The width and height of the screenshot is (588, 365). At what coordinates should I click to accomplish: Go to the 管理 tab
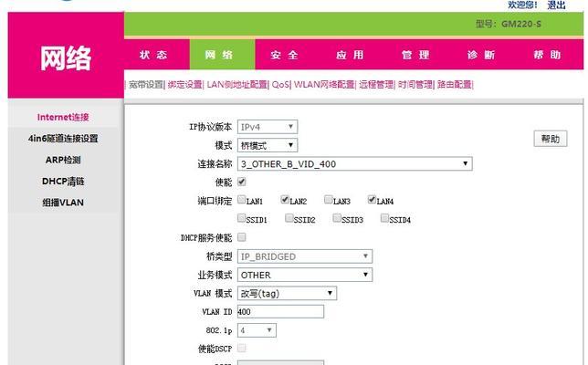(x=415, y=55)
